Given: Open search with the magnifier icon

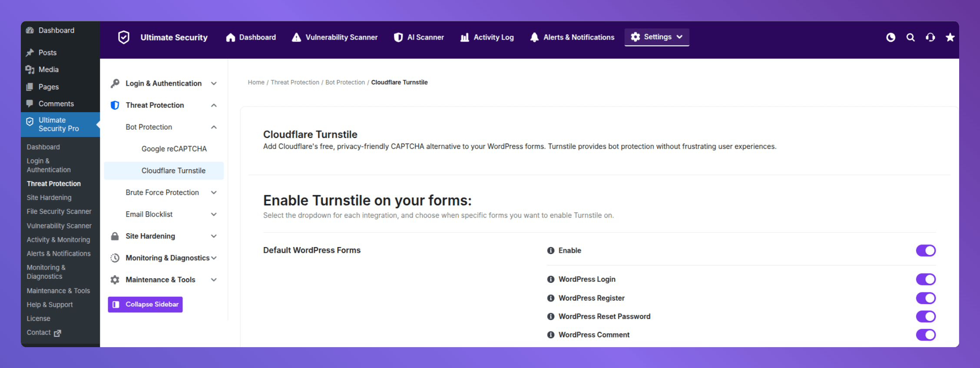Looking at the screenshot, I should [x=910, y=37].
